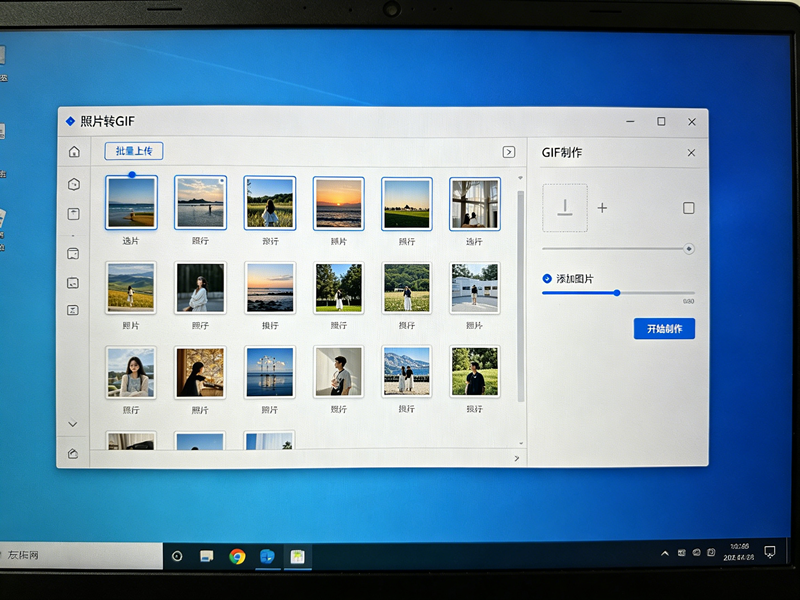Choose the thumbnail of a woman in a white dress against a dark background
This screenshot has width=800, height=600.
coord(200,288)
